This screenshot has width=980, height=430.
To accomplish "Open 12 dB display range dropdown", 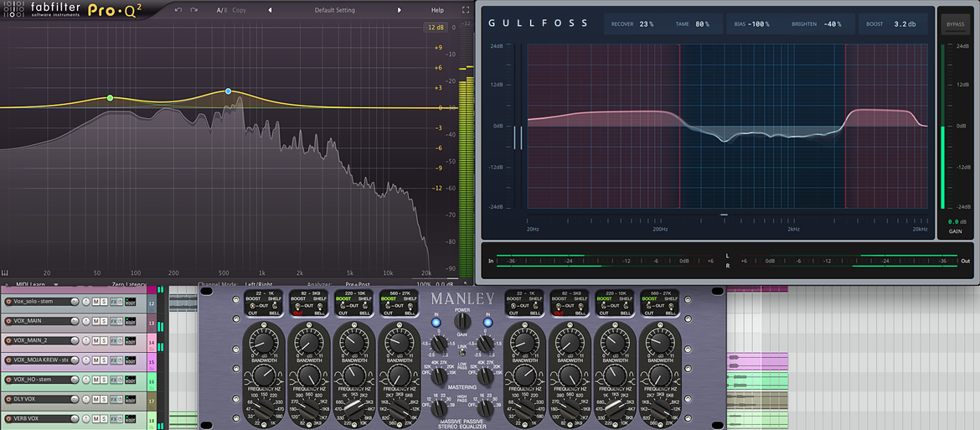I will coord(435,28).
